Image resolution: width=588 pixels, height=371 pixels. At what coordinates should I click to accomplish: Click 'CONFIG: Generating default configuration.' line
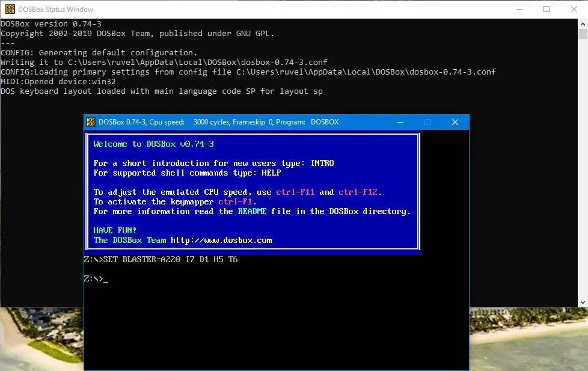tap(99, 52)
